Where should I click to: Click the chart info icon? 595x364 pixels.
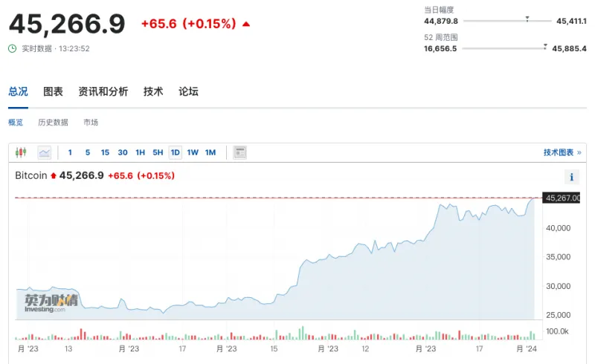pos(572,177)
